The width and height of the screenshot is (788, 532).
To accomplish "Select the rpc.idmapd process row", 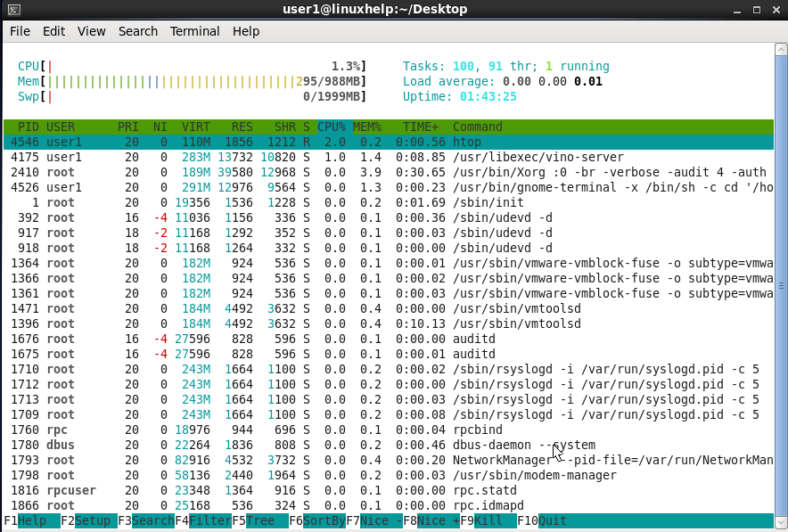I will pos(389,505).
